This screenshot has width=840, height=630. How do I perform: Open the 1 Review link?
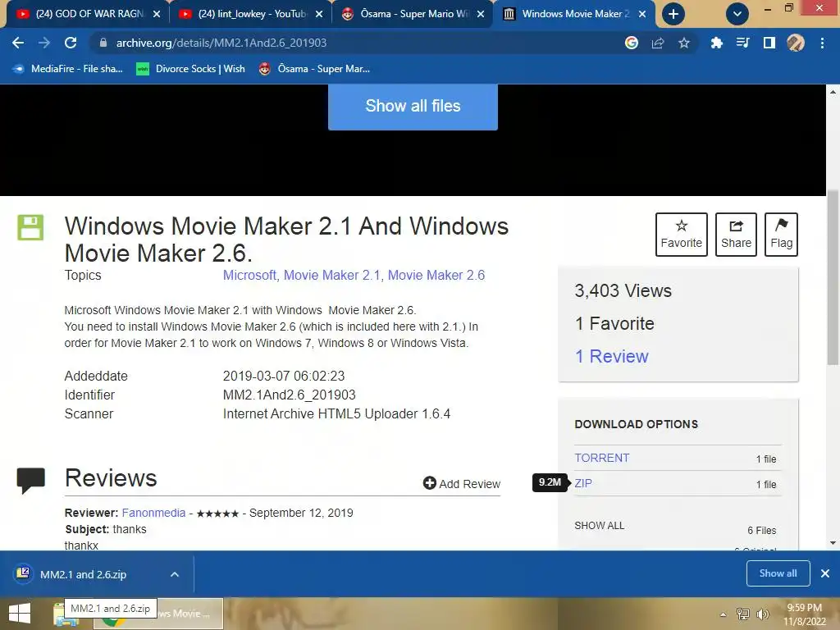coord(611,356)
